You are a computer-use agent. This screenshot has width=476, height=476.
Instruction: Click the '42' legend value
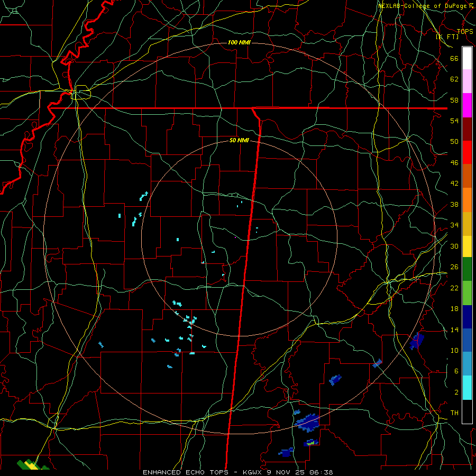tap(454, 183)
